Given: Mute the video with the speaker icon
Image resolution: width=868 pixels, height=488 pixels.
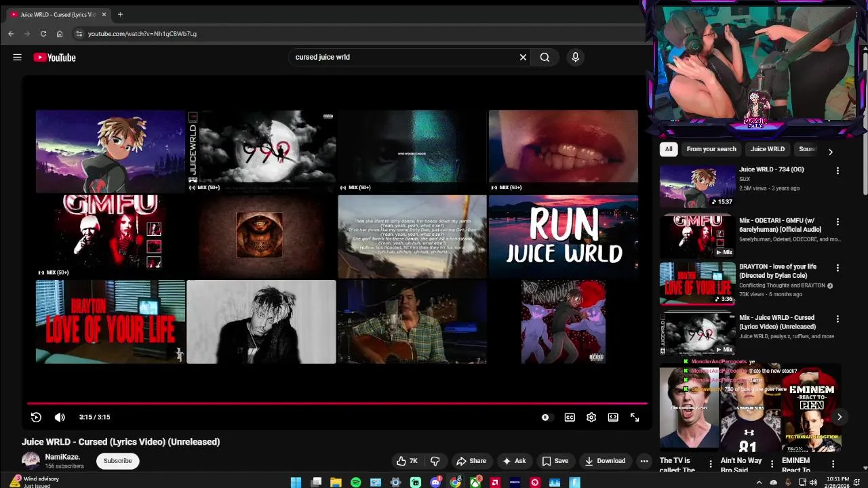Looking at the screenshot, I should point(60,418).
